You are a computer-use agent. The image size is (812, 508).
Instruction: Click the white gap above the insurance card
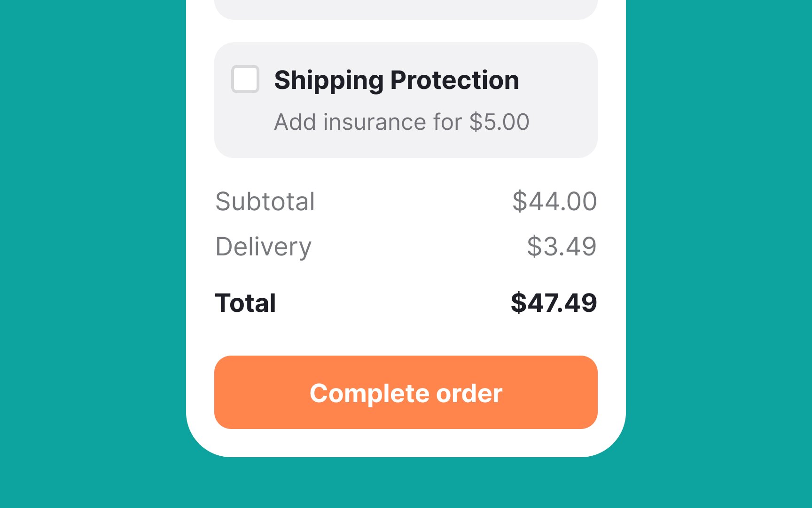[x=406, y=31]
